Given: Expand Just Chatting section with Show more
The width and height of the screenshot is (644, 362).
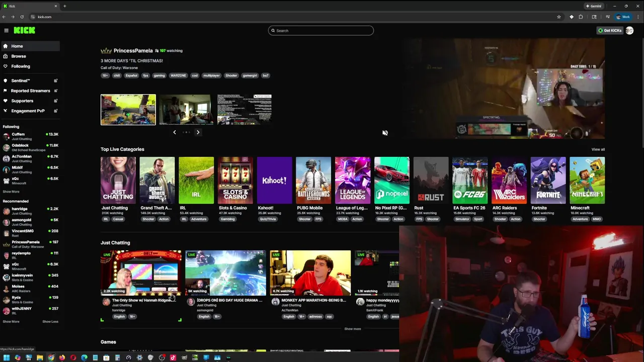Looking at the screenshot, I should tap(353, 329).
